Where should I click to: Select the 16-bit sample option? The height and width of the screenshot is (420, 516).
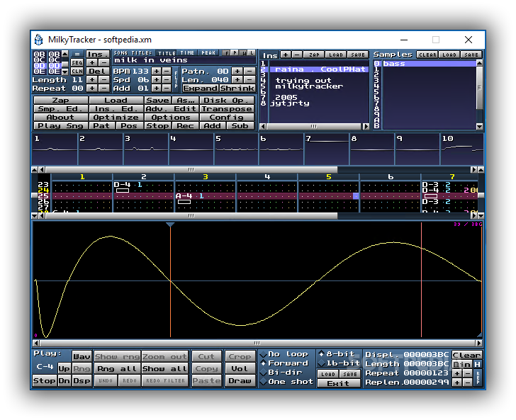coord(340,363)
